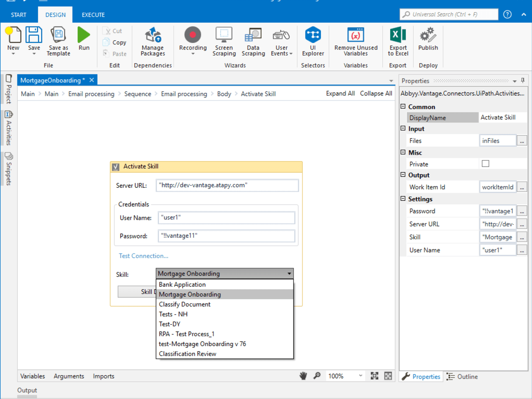The height and width of the screenshot is (399, 532).
Task: Open the document tabs list dropdown arrow
Action: tap(391, 81)
